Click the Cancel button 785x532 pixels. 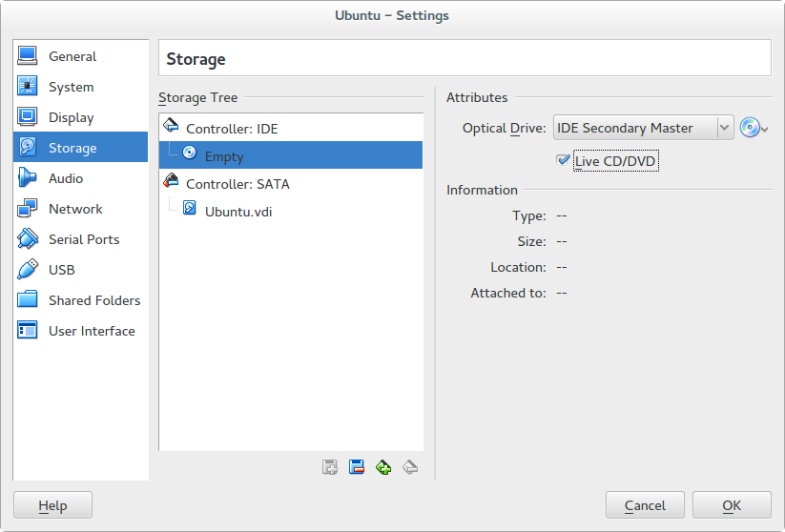point(645,505)
